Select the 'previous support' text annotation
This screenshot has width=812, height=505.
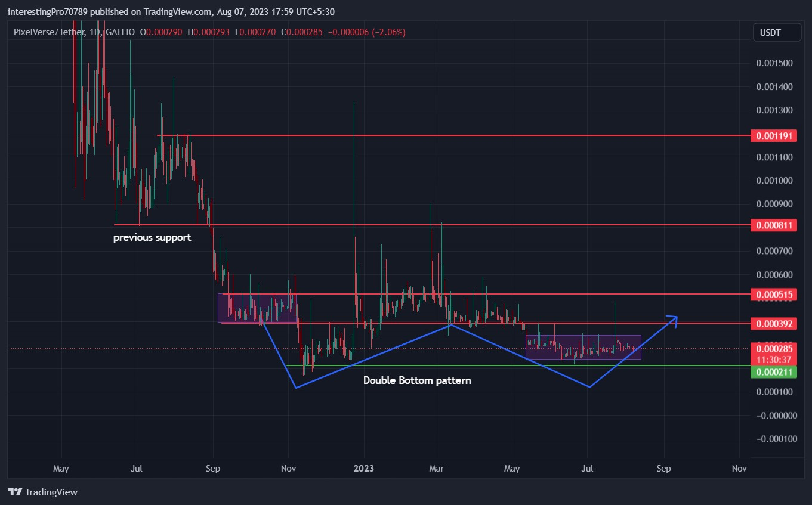point(152,237)
